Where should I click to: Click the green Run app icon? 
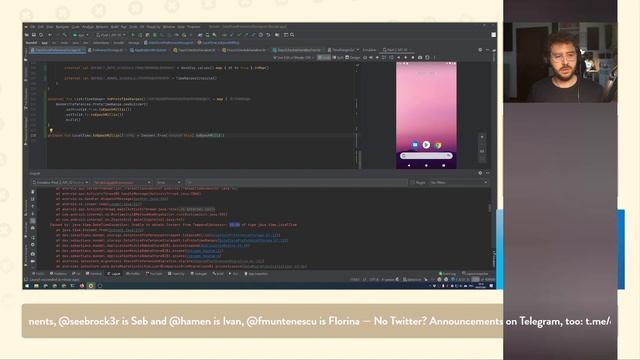click(133, 35)
